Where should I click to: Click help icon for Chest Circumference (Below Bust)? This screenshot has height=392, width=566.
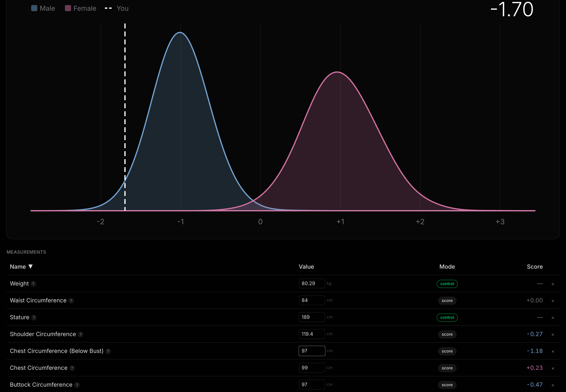click(x=108, y=351)
